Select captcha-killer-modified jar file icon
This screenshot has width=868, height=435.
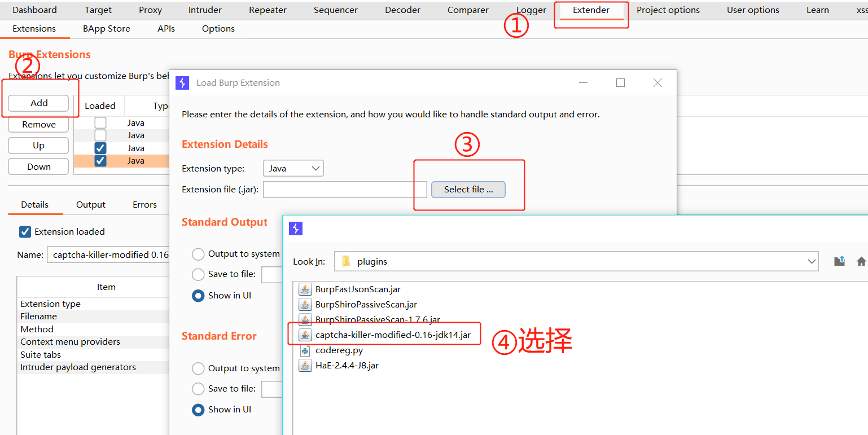coord(305,335)
